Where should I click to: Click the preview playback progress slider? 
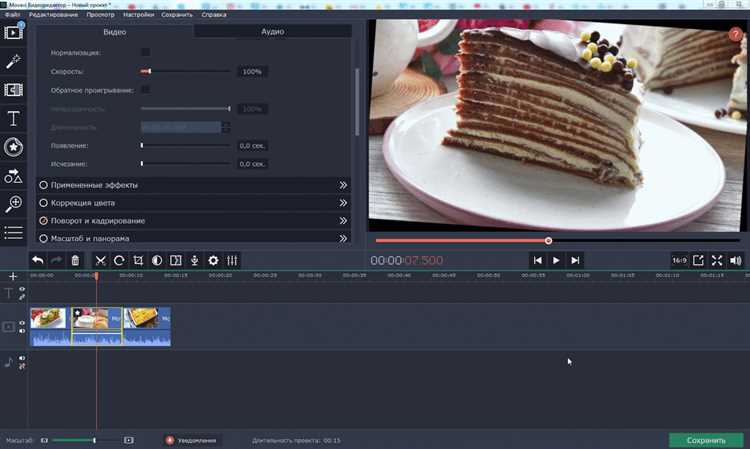tap(558, 241)
